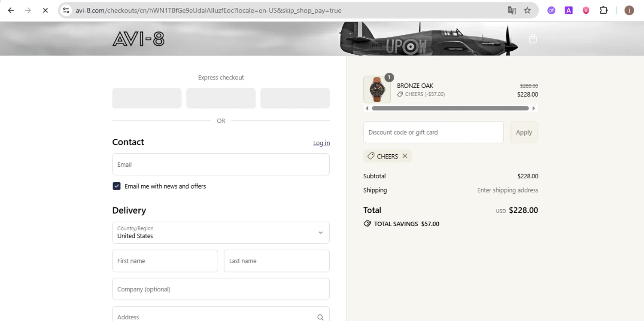The width and height of the screenshot is (644, 321).
Task: Click the Subtotal label
Action: pos(374,176)
